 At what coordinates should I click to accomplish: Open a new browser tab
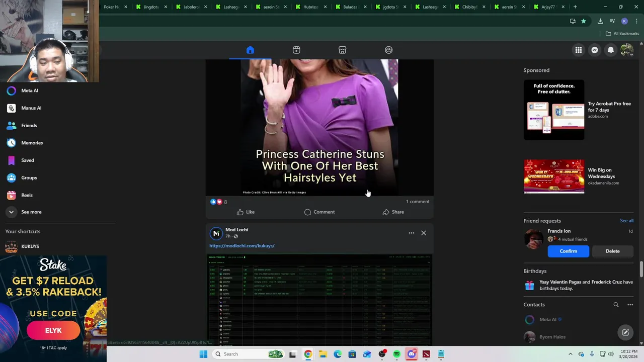coord(575,7)
